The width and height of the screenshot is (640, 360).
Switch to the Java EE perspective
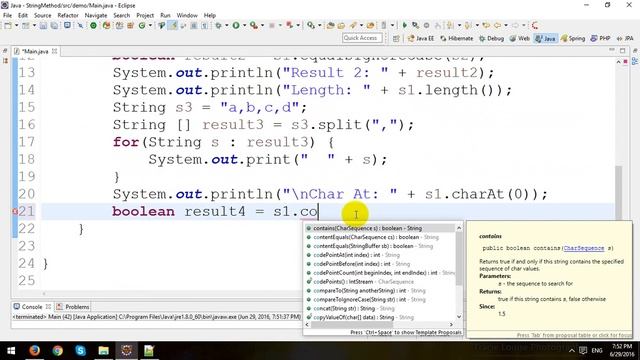[x=421, y=38]
